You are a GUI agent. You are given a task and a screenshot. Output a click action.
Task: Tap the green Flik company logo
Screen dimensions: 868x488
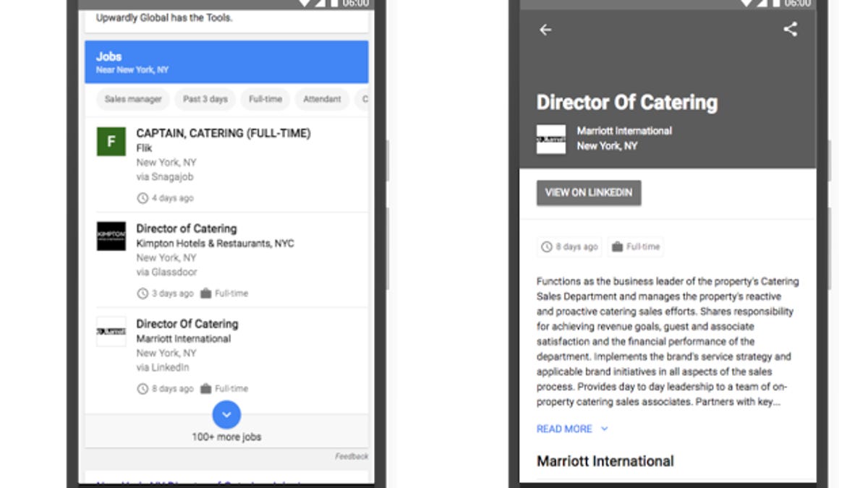tap(111, 142)
